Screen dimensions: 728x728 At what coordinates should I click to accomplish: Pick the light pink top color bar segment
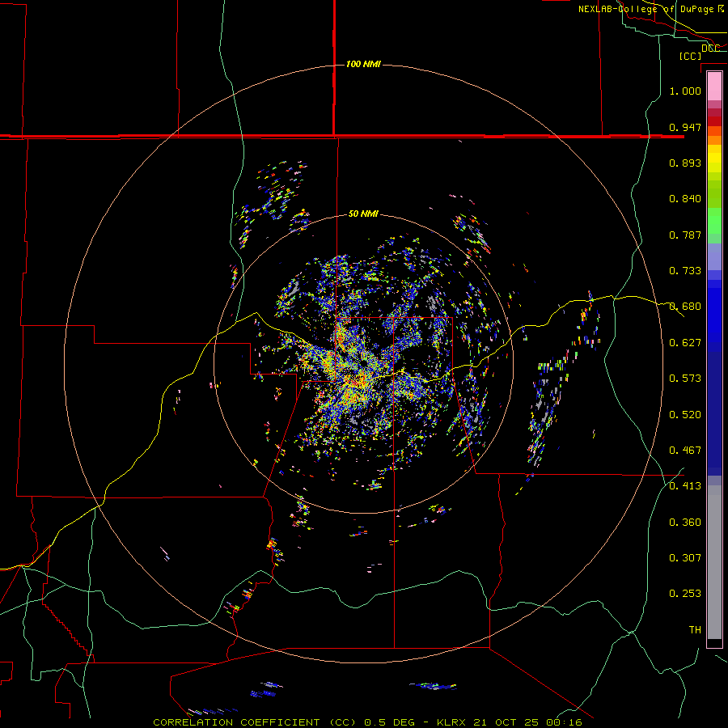714,87
